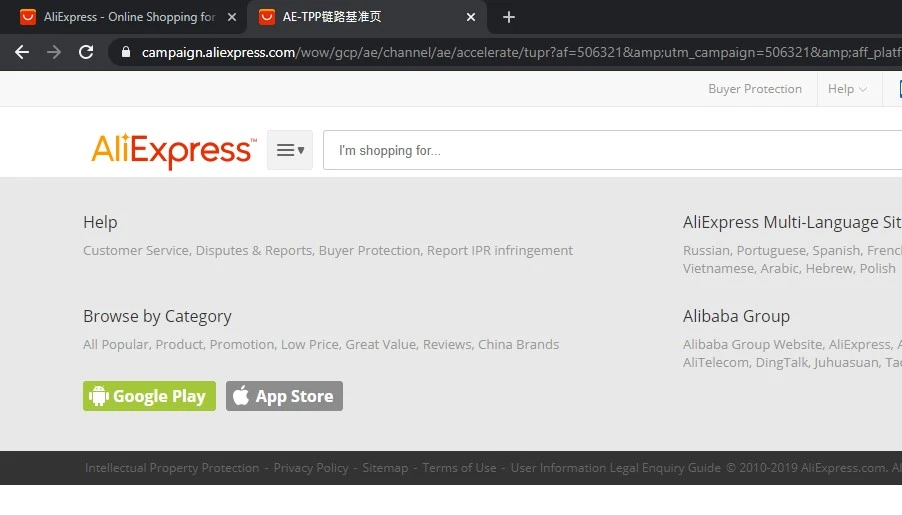Select Polish language site
This screenshot has height=515, width=902.
tap(877, 268)
